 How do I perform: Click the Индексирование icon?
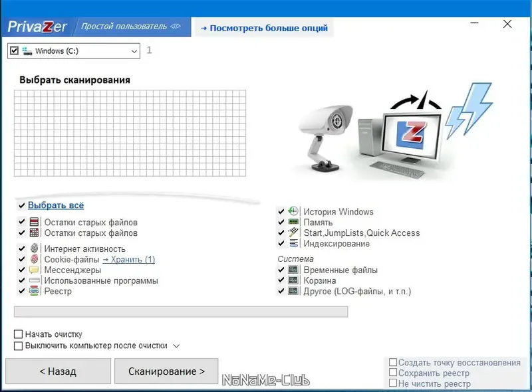(x=293, y=243)
